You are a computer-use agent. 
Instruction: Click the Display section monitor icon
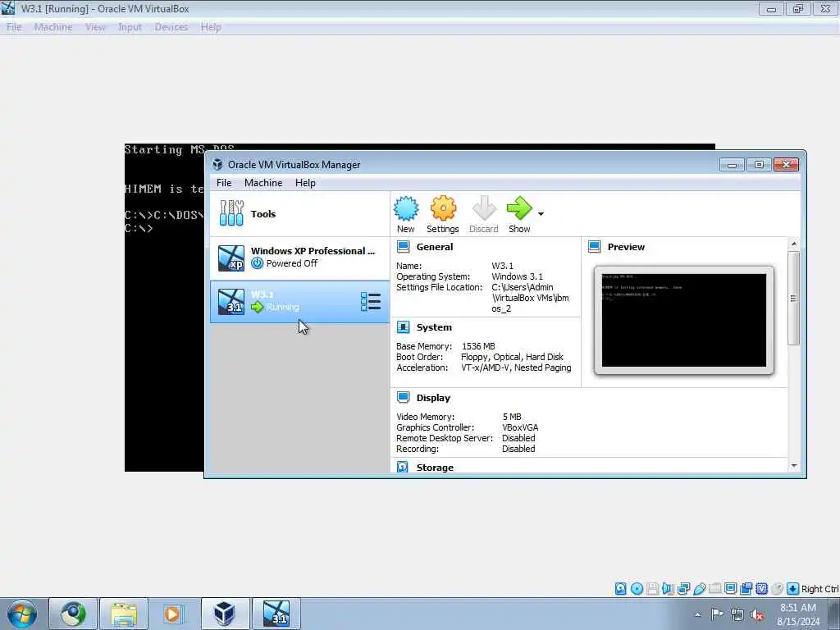(404, 398)
